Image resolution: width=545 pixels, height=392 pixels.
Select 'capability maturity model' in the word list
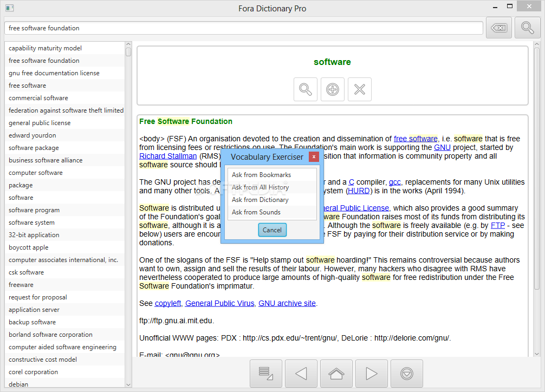(65, 48)
